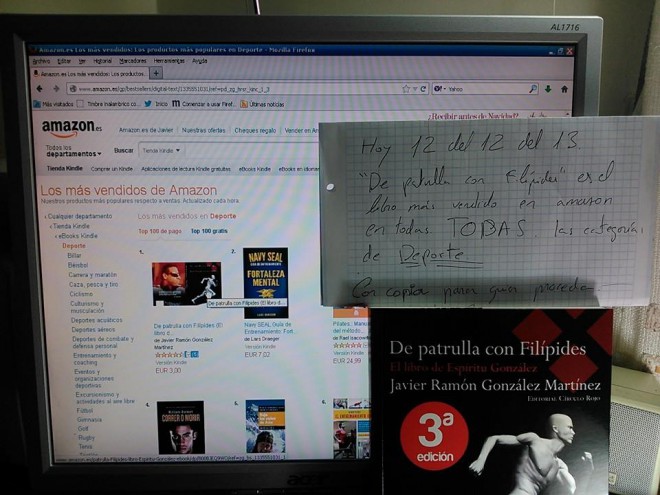The height and width of the screenshot is (495, 660).
Task: Click Tienda Kindle in sub-navigation
Action: [64, 168]
